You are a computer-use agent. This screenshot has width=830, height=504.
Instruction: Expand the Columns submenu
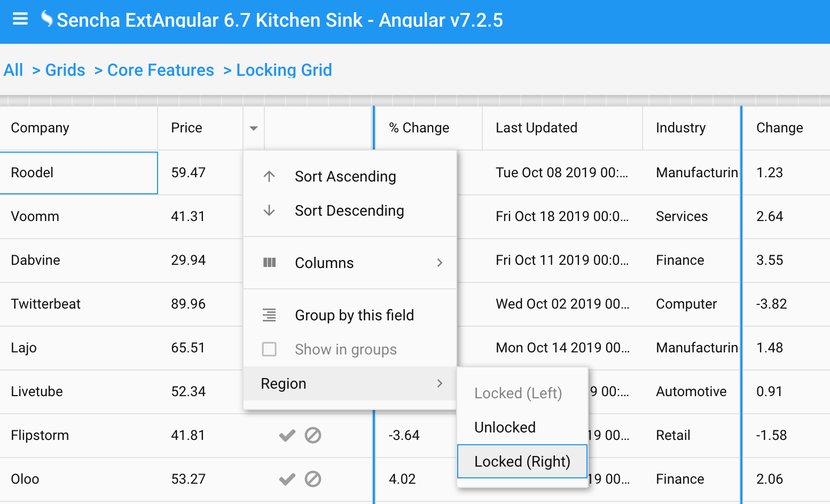350,263
